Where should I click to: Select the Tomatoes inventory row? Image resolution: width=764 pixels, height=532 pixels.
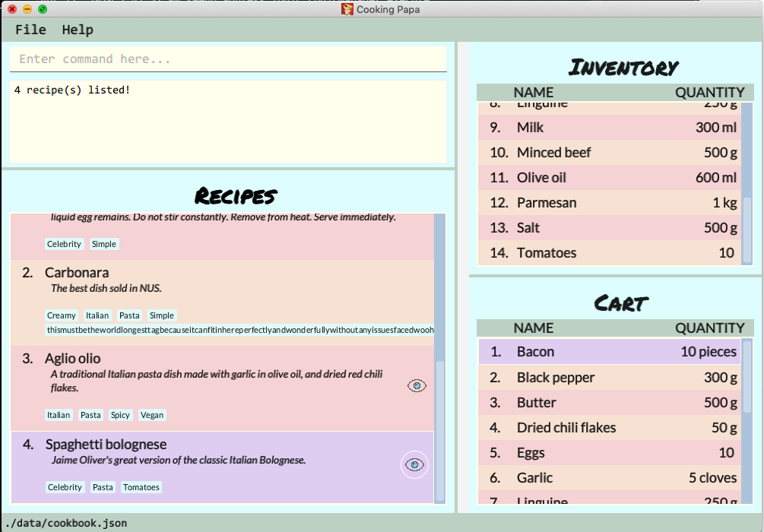point(609,253)
